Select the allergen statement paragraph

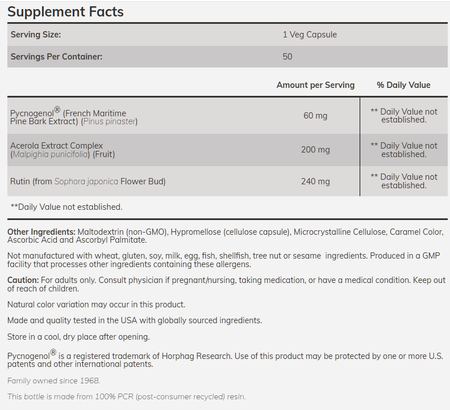coord(224,260)
